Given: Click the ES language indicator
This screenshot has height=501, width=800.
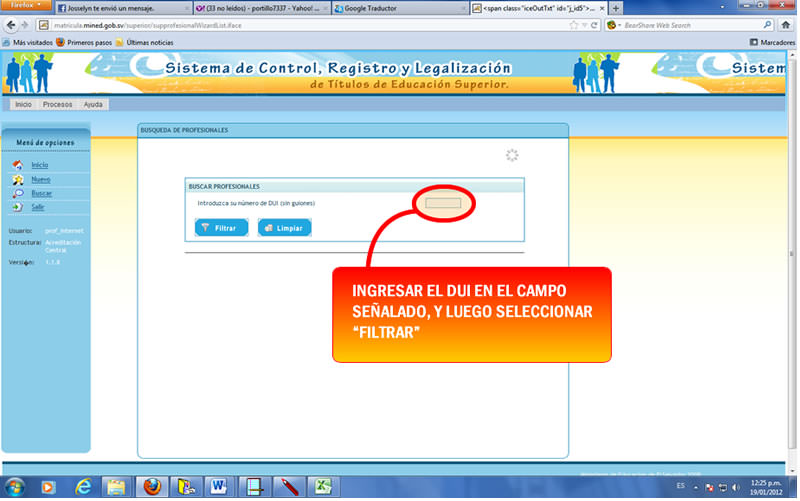Looking at the screenshot, I should [x=680, y=486].
